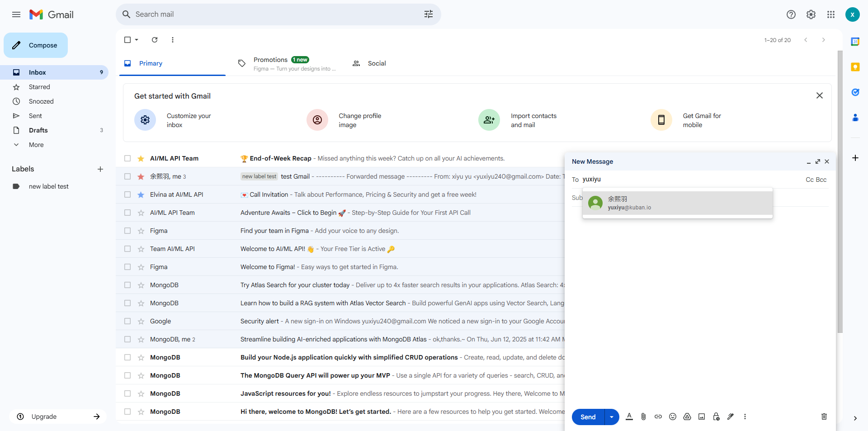Insert files using Google Drive icon
This screenshot has height=431, width=868.
point(687,417)
